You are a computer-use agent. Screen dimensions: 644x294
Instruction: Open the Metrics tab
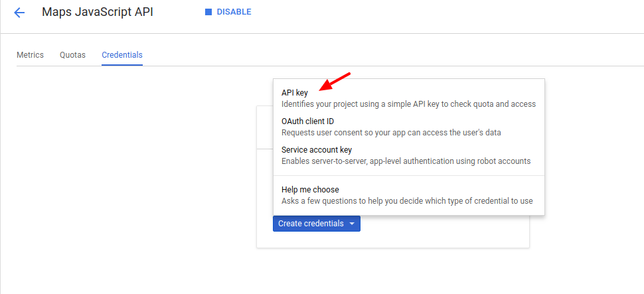(30, 55)
